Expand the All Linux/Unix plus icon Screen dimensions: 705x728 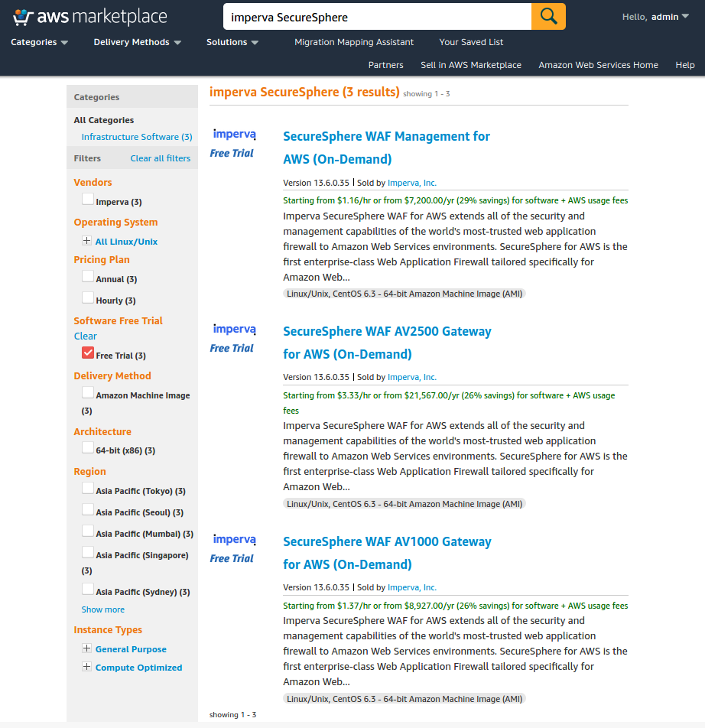(87, 241)
